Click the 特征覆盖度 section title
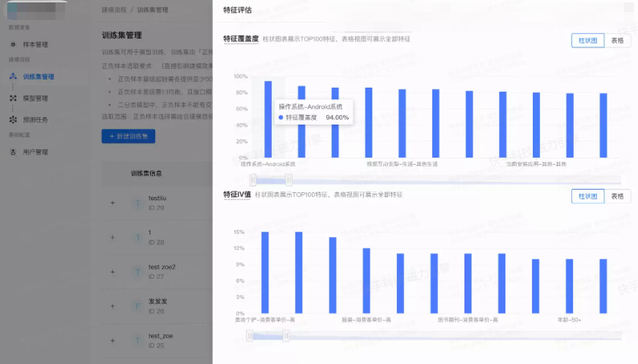The width and height of the screenshot is (638, 364). coord(241,39)
